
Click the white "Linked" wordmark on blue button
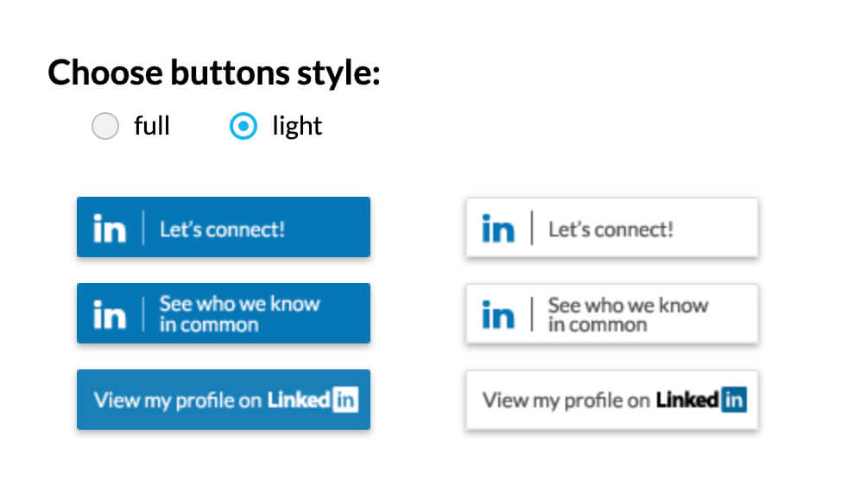point(299,400)
